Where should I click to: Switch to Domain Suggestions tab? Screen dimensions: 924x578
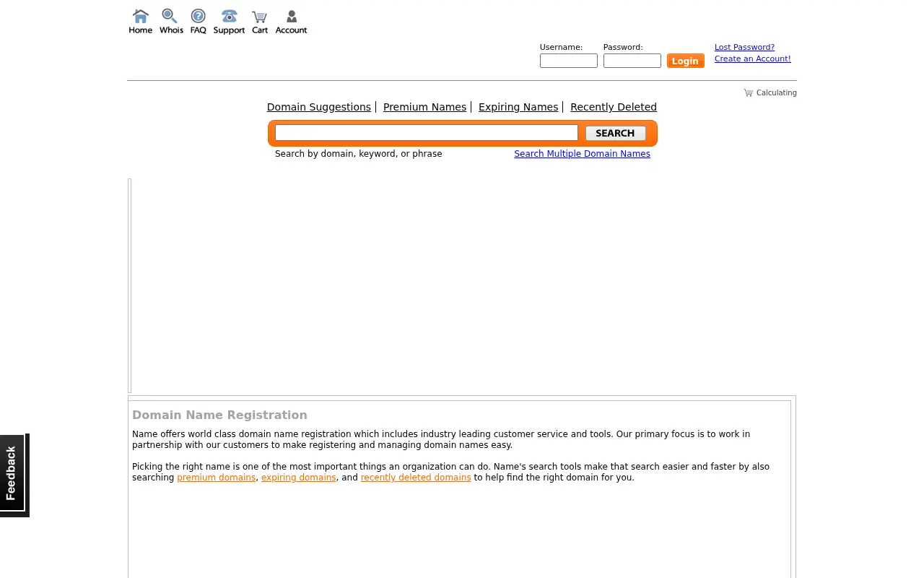pyautogui.click(x=319, y=107)
